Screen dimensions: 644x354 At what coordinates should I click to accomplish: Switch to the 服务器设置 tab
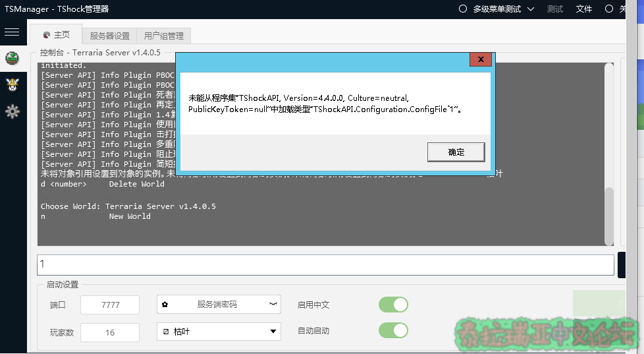click(110, 36)
